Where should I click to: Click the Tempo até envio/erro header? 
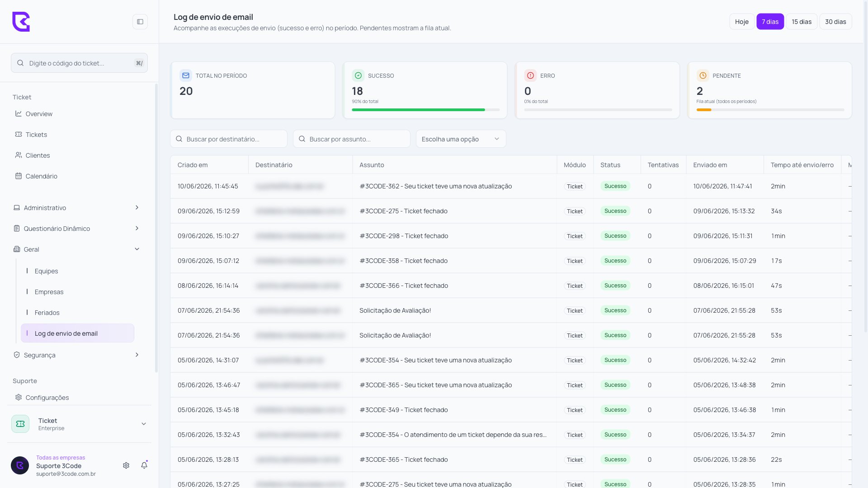point(802,165)
